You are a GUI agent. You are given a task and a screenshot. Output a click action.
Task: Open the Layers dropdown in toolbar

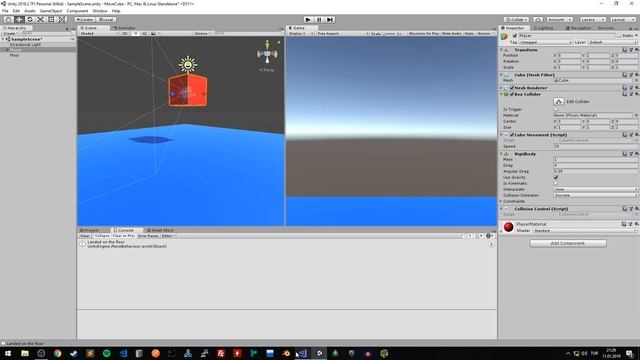tap(593, 20)
